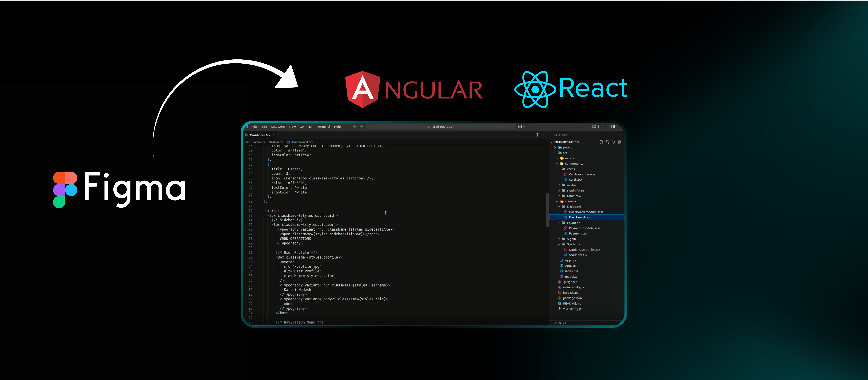Screen dimensions: 868x380
Task: Expand the table-row folder
Action: 587,196
